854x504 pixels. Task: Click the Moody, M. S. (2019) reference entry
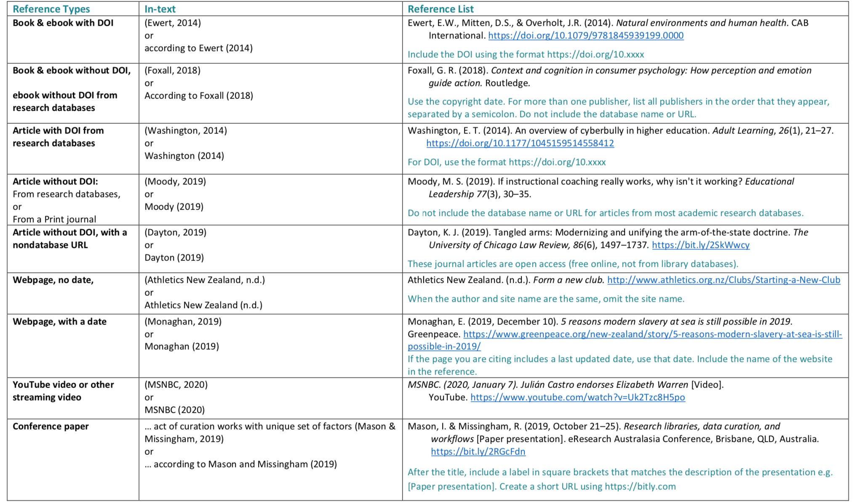(601, 188)
